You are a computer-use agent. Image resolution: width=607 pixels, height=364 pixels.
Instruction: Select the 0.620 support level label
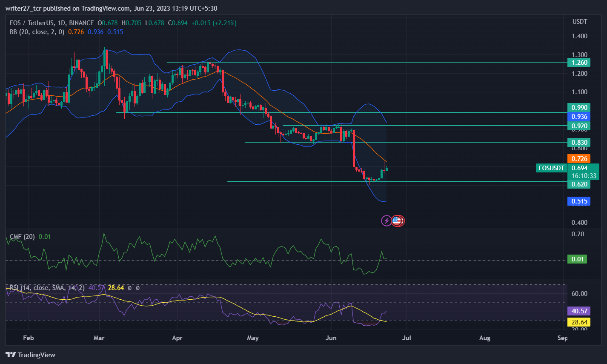coord(579,184)
